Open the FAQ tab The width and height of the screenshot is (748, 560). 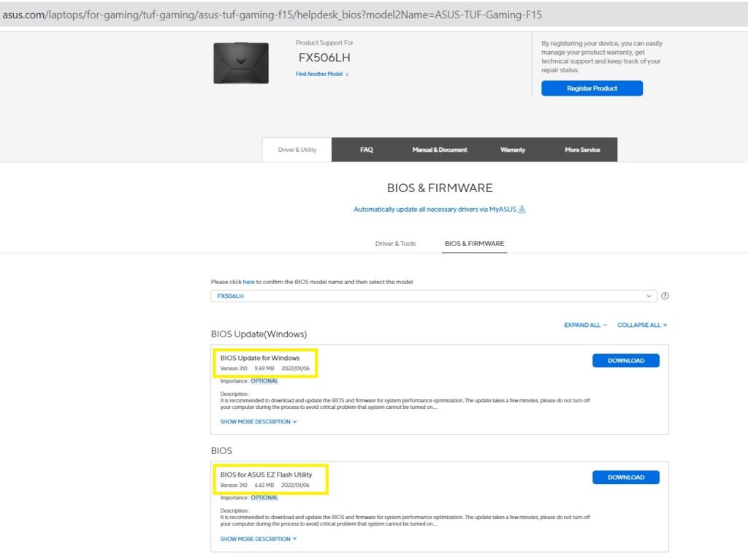click(367, 150)
